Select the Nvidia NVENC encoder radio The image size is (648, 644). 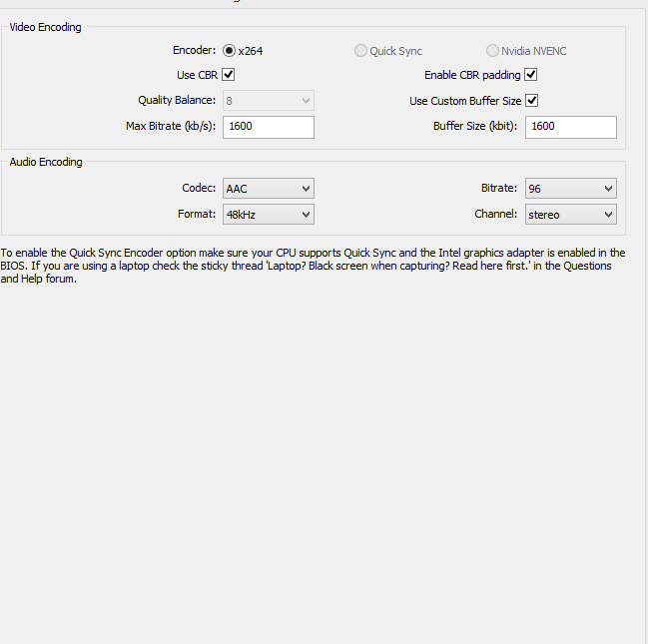pos(492,51)
